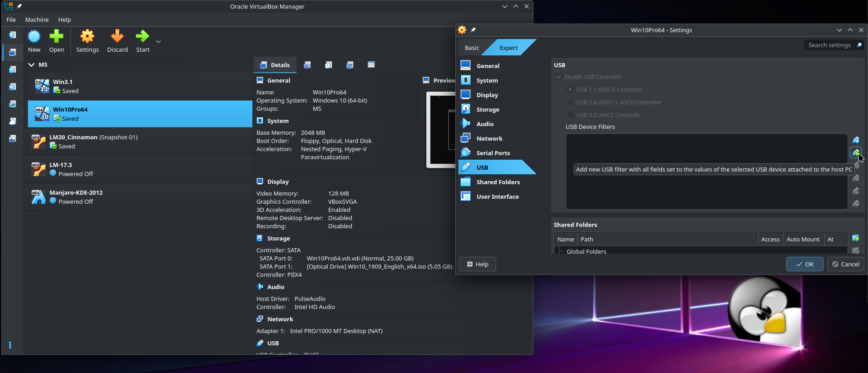Select USB 2.0 (OHCI + EHCI) Controller
The height and width of the screenshot is (373, 868).
coord(570,103)
